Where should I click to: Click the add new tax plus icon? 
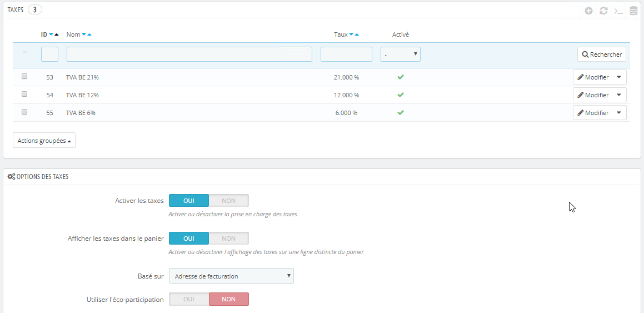point(588,11)
